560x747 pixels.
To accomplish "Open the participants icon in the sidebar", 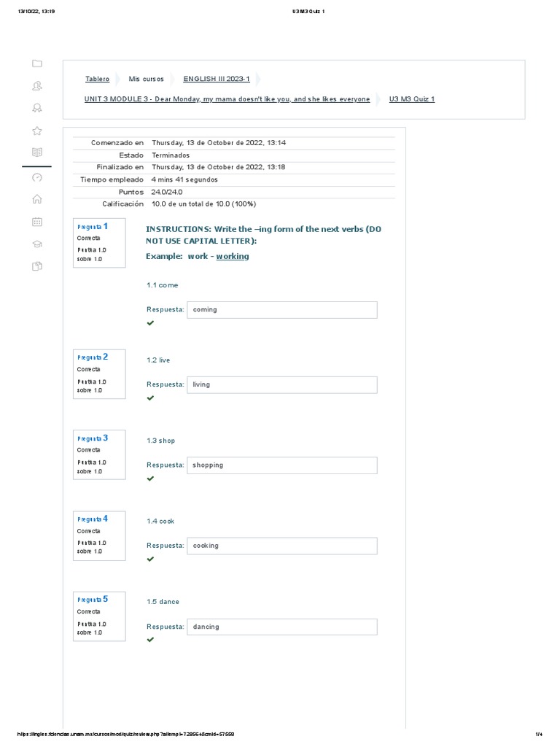I will point(37,86).
